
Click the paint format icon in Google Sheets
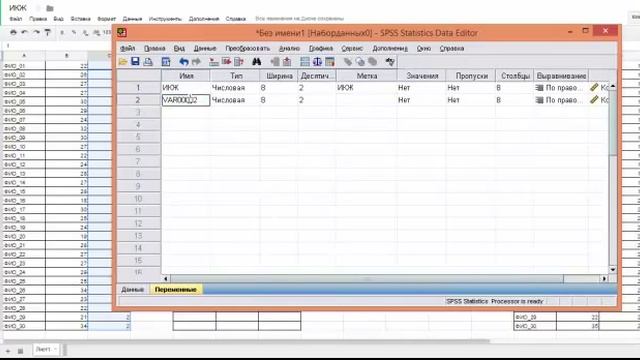[47, 32]
